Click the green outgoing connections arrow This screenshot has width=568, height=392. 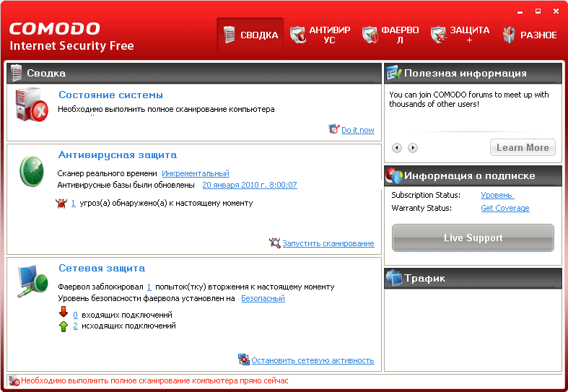(64, 326)
